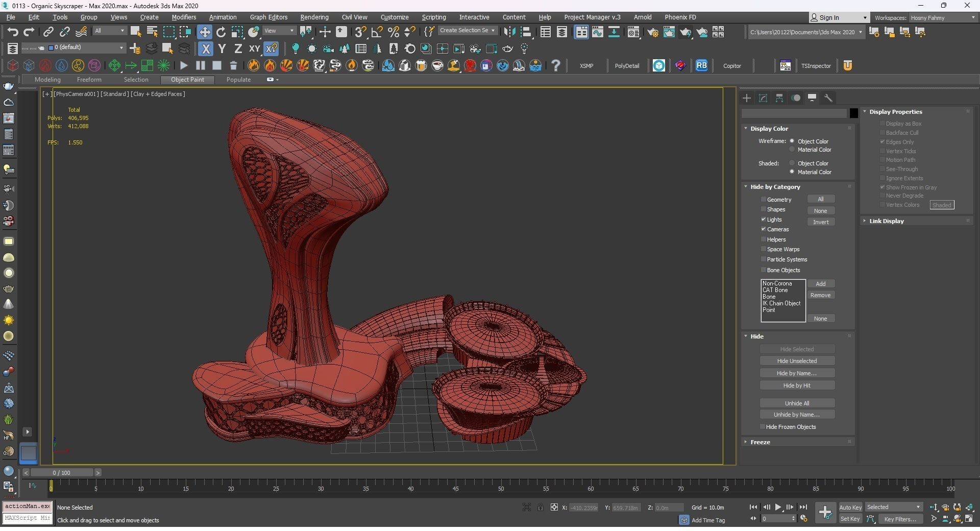Uncheck the Lights category checkbox

(x=764, y=220)
